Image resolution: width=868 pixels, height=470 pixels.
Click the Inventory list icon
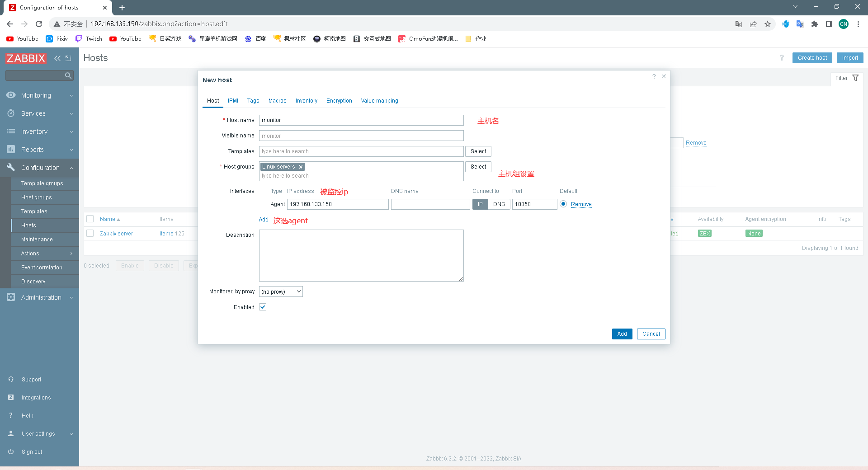[x=11, y=131]
